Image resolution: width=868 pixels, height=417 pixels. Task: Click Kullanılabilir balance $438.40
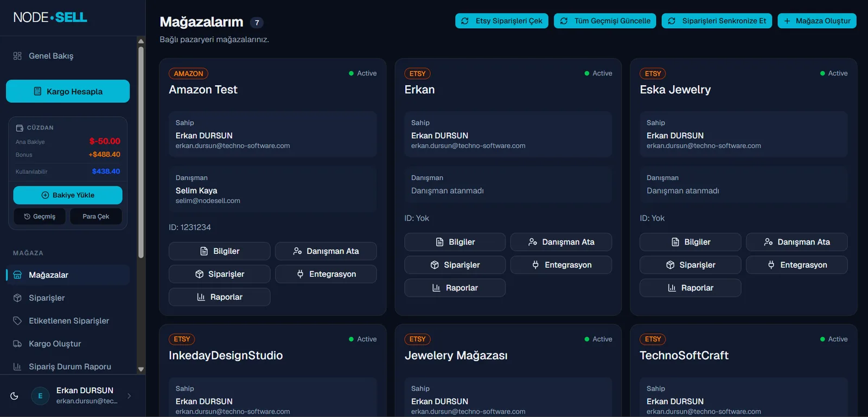click(x=106, y=171)
